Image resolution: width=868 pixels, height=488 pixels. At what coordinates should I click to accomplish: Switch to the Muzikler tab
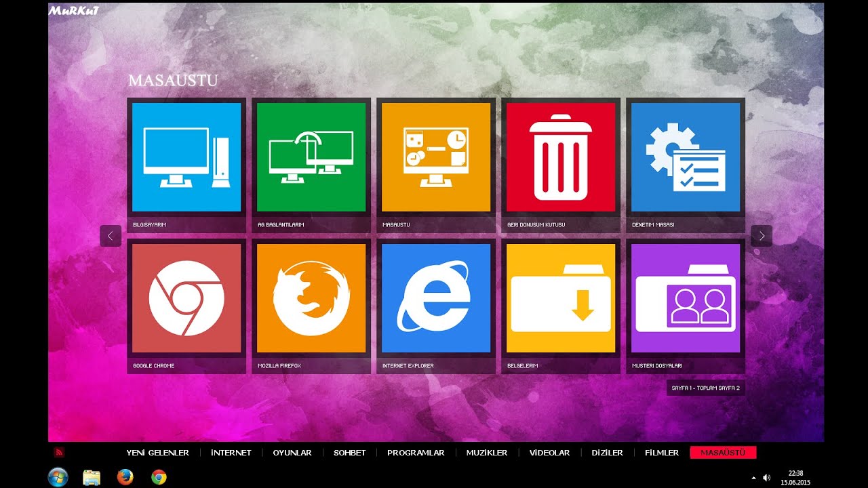pos(487,453)
